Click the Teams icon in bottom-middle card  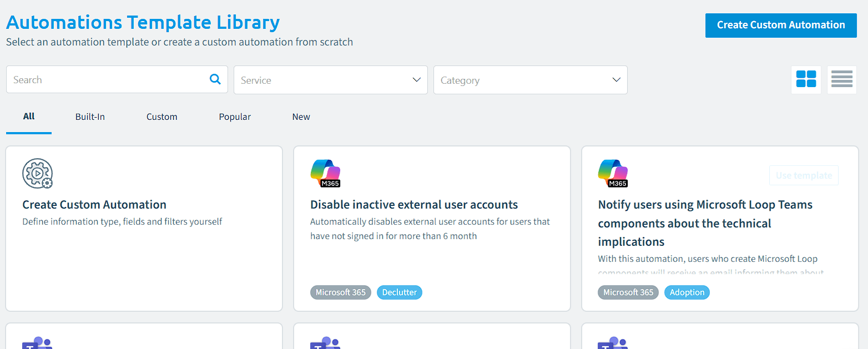(x=325, y=343)
